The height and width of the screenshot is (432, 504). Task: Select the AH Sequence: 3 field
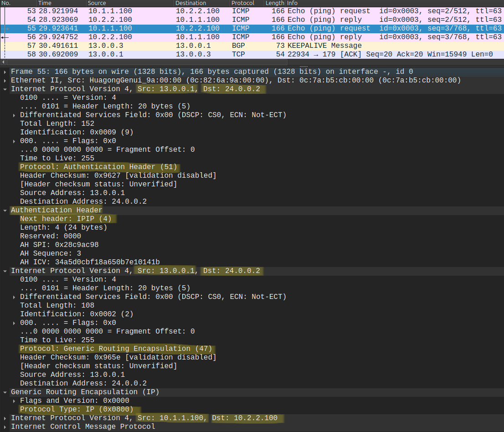(x=51, y=254)
